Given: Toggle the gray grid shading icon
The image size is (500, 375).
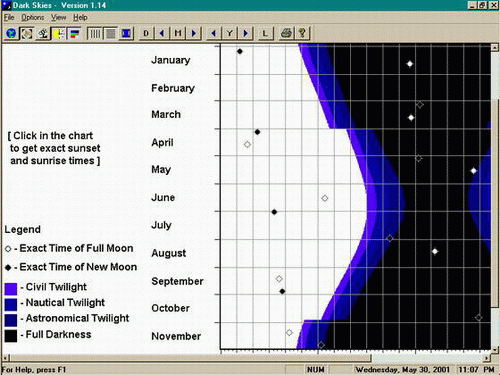Looking at the screenshot, I should coord(110,33).
